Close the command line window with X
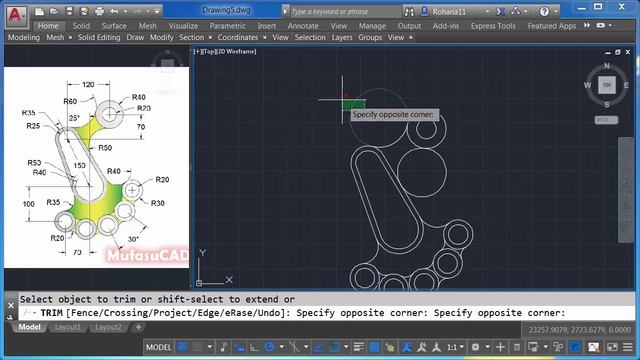This screenshot has width=640, height=360. click(11, 305)
